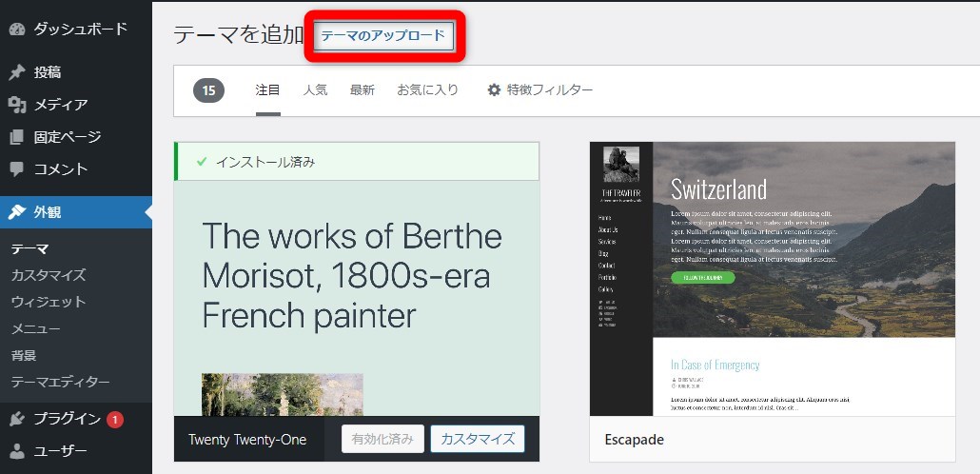Open カスタマイズ submenu item
The height and width of the screenshot is (474, 980).
click(49, 275)
